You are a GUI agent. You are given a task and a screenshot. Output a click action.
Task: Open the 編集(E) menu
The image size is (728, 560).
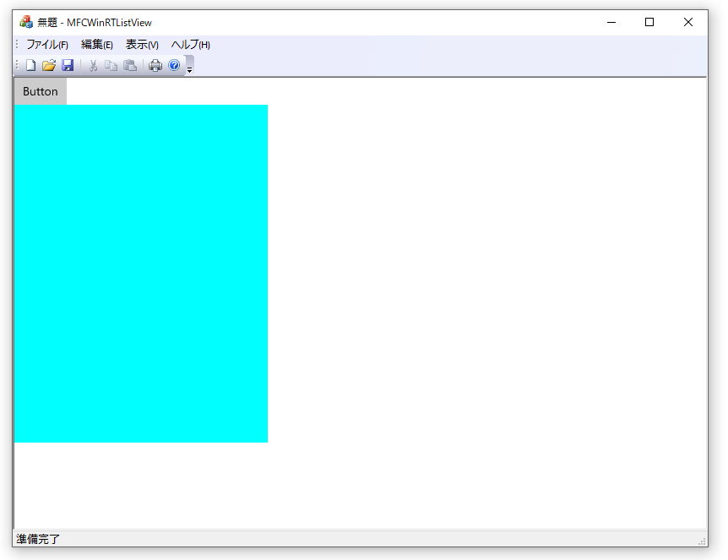click(96, 44)
